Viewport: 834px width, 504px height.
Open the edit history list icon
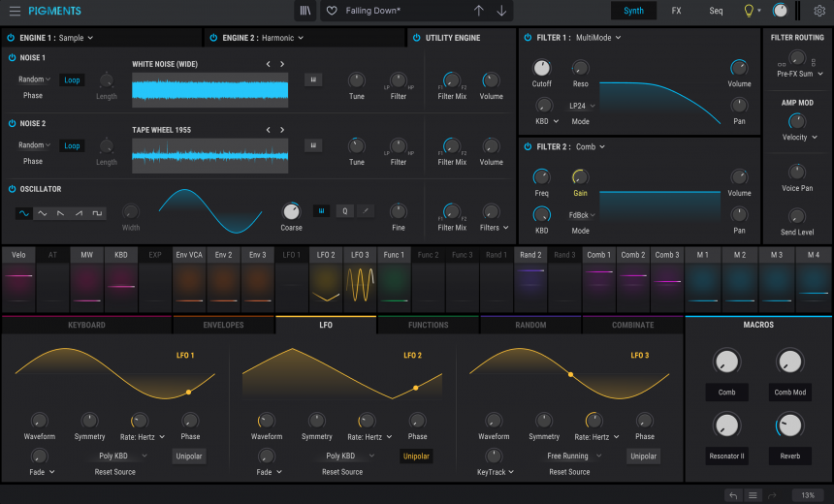click(753, 494)
